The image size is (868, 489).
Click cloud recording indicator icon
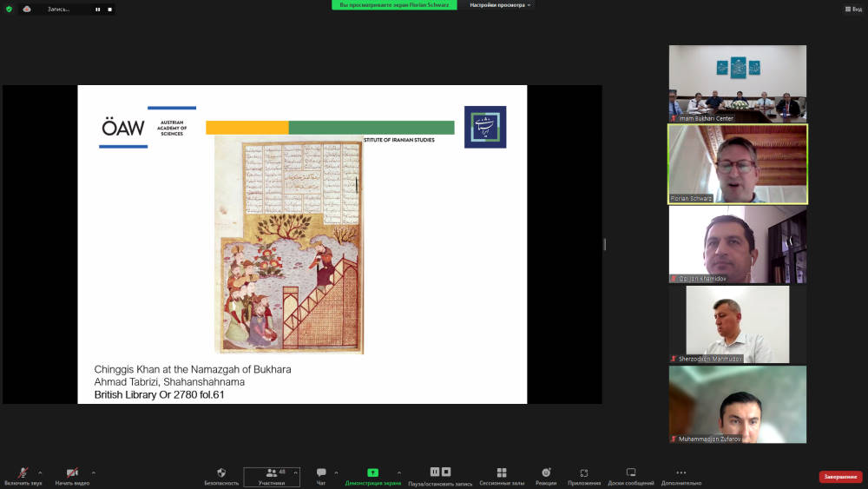point(27,9)
